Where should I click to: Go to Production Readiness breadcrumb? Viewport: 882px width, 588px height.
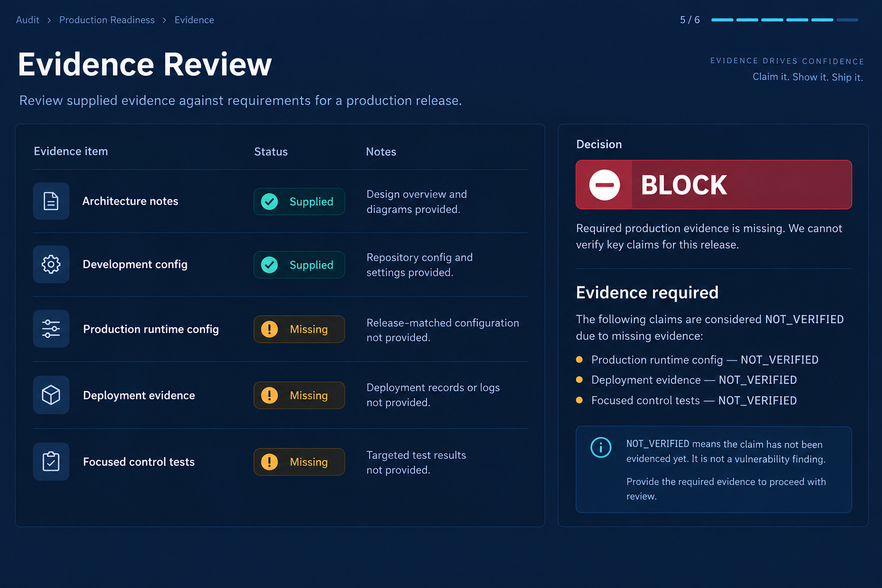(107, 20)
